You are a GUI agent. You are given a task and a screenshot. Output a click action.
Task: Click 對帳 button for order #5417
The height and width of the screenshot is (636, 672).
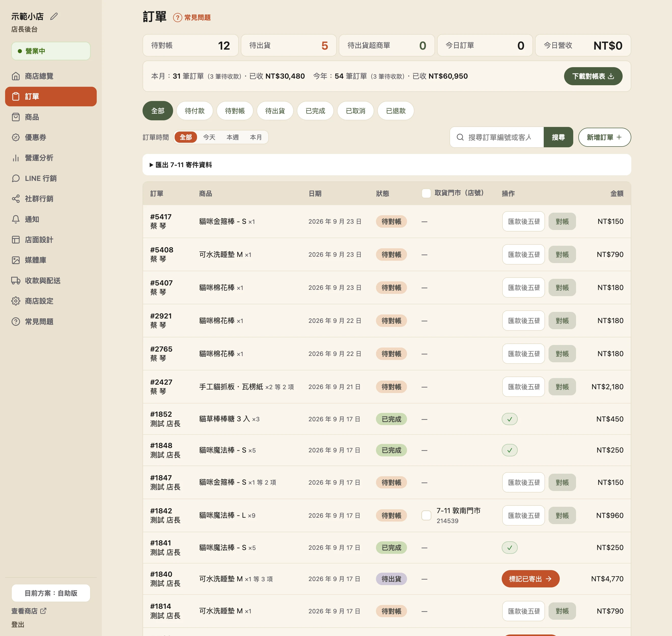(x=562, y=221)
